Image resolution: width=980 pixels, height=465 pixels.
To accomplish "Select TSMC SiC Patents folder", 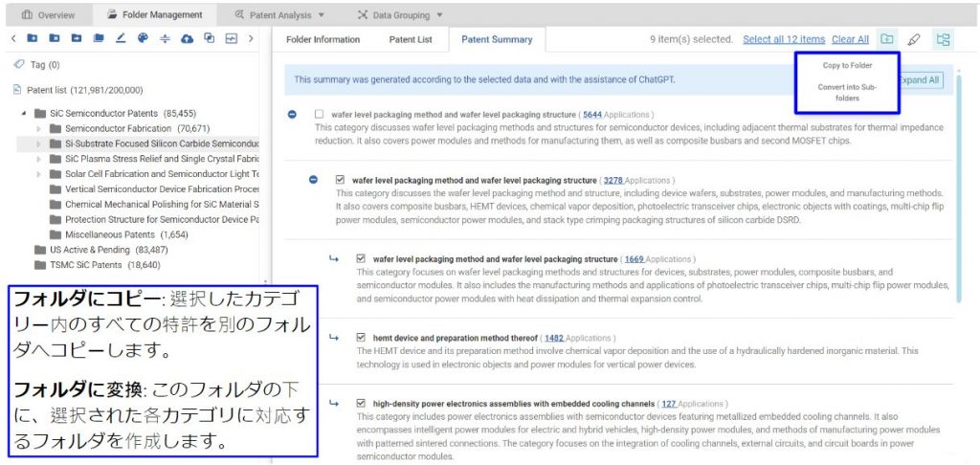I will pos(97,264).
